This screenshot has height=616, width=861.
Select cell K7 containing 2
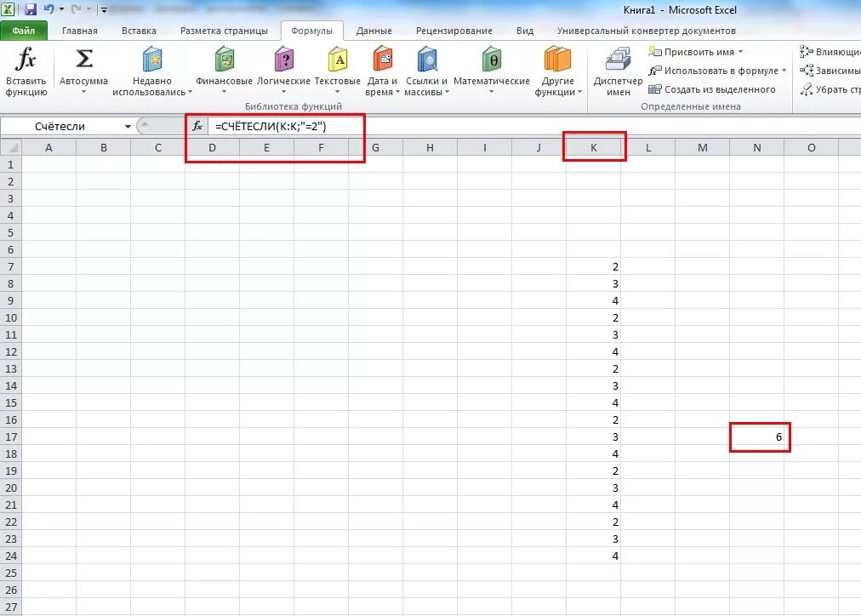tap(594, 267)
